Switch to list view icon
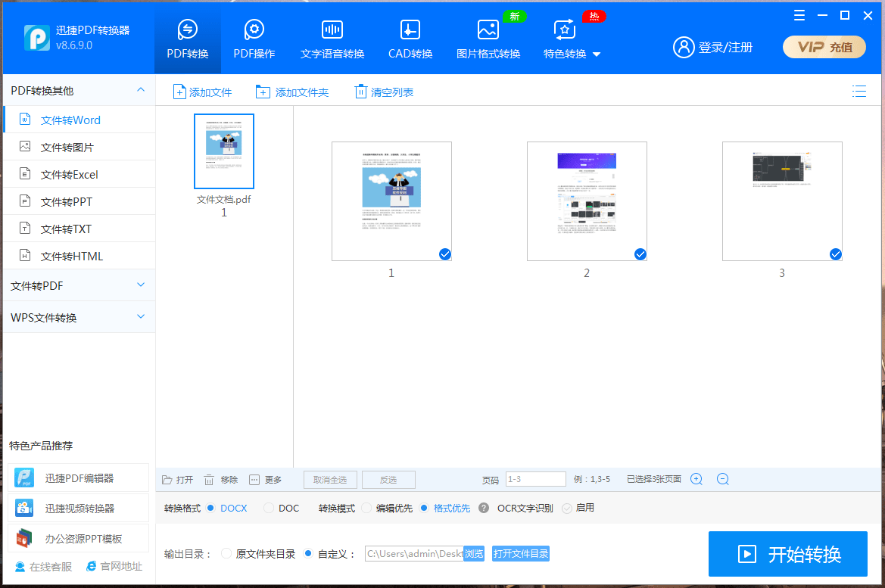 coord(859,91)
